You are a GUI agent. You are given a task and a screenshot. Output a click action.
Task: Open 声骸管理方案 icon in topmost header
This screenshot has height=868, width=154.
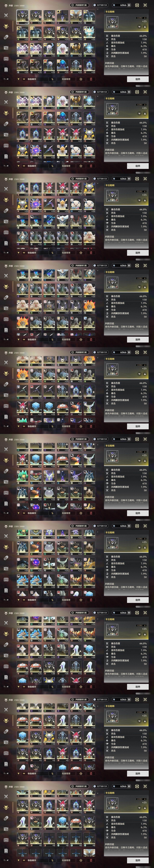point(79,5)
